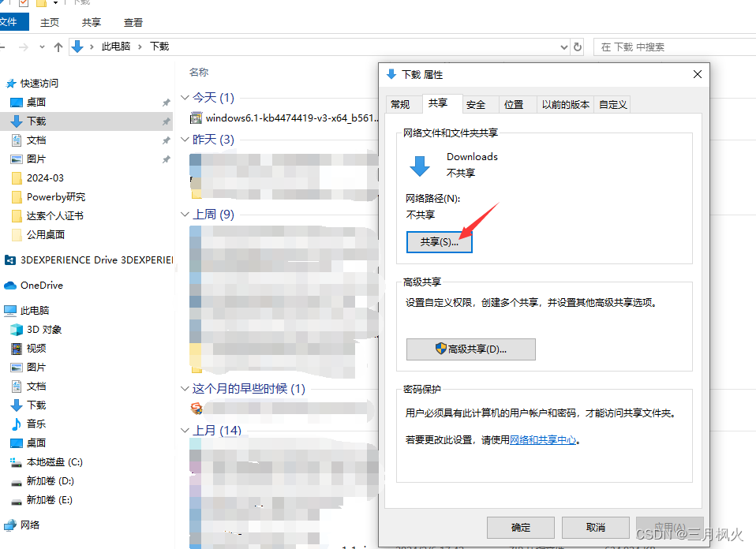Click the 共享(S) button
The image size is (756, 549).
(x=439, y=242)
